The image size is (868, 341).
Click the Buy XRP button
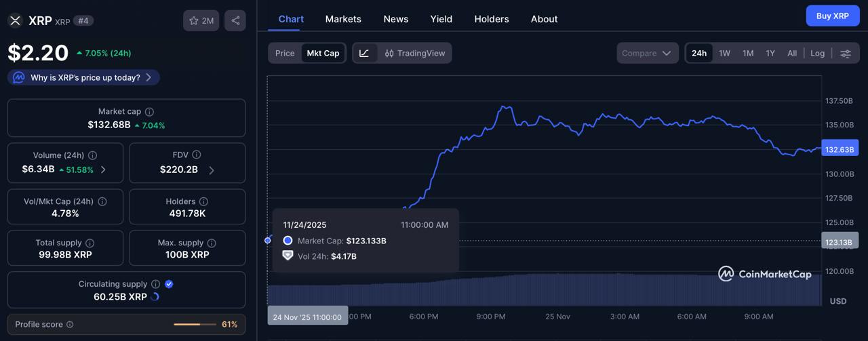tap(832, 16)
